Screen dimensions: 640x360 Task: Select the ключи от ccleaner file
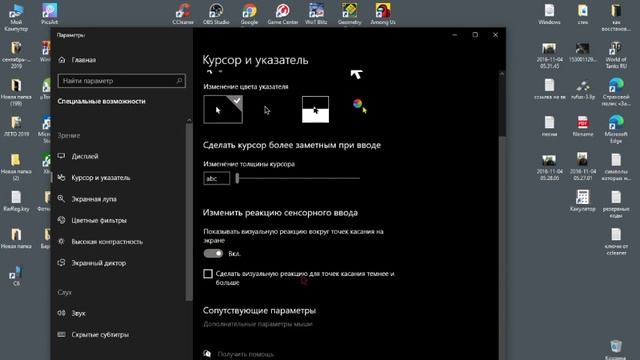point(616,242)
